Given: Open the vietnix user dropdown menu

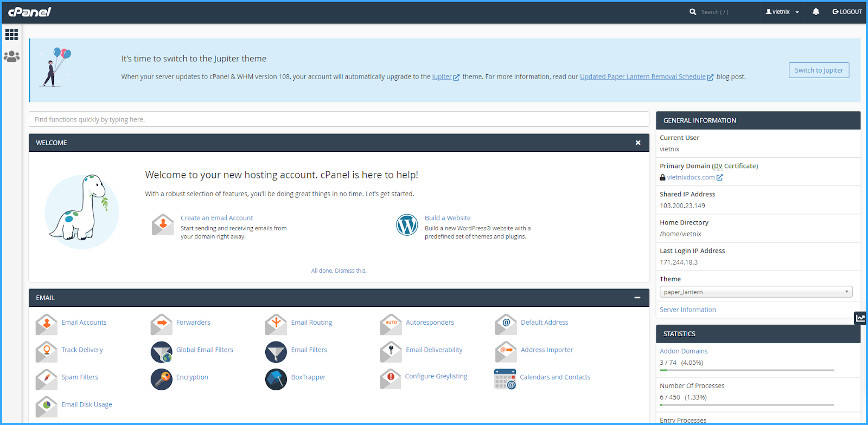Looking at the screenshot, I should (782, 12).
